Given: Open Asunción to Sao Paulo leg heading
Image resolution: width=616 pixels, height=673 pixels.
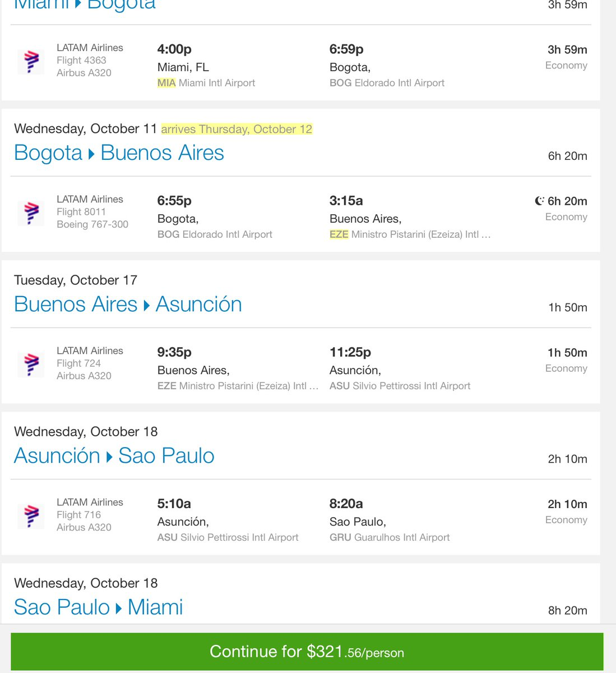Looking at the screenshot, I should (x=114, y=455).
